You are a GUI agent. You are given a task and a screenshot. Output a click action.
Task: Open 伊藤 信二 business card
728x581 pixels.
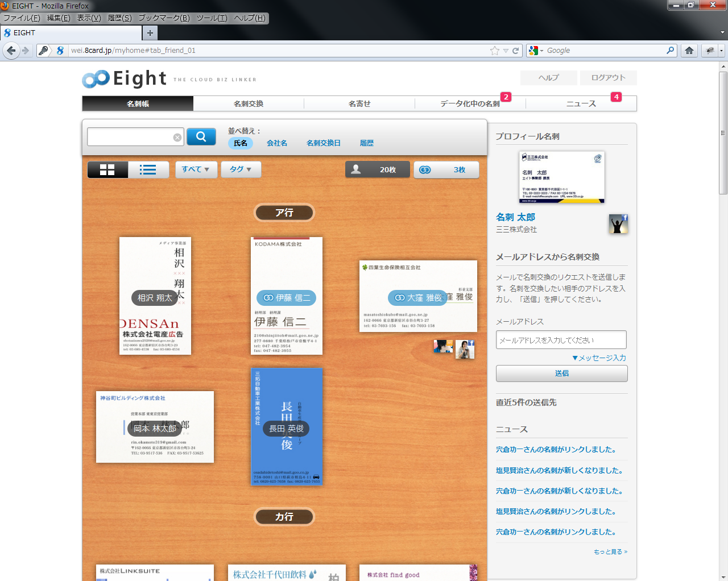287,296
